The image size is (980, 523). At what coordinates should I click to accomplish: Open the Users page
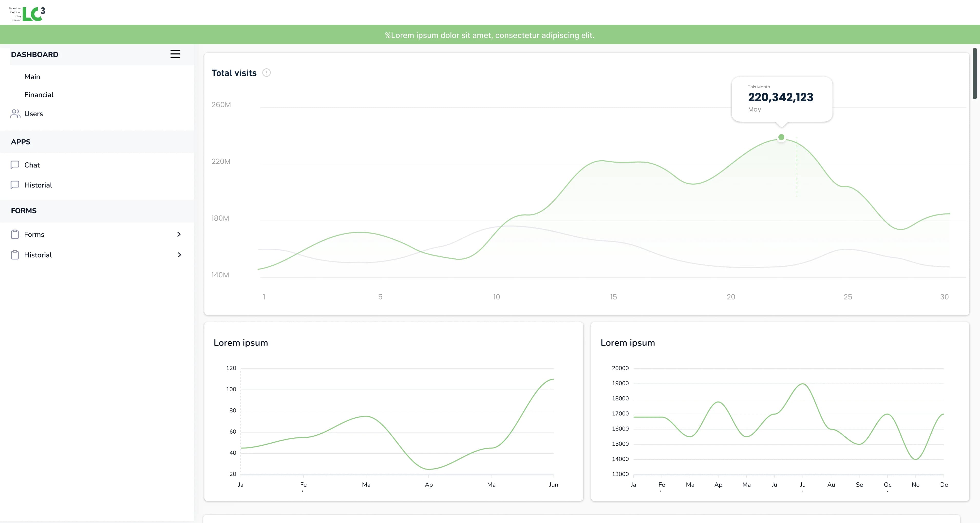click(33, 114)
